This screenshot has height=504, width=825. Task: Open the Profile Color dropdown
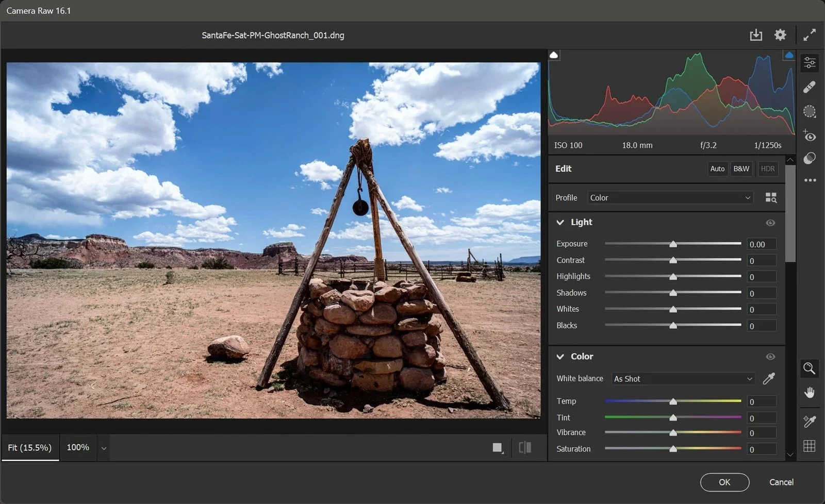(x=670, y=197)
